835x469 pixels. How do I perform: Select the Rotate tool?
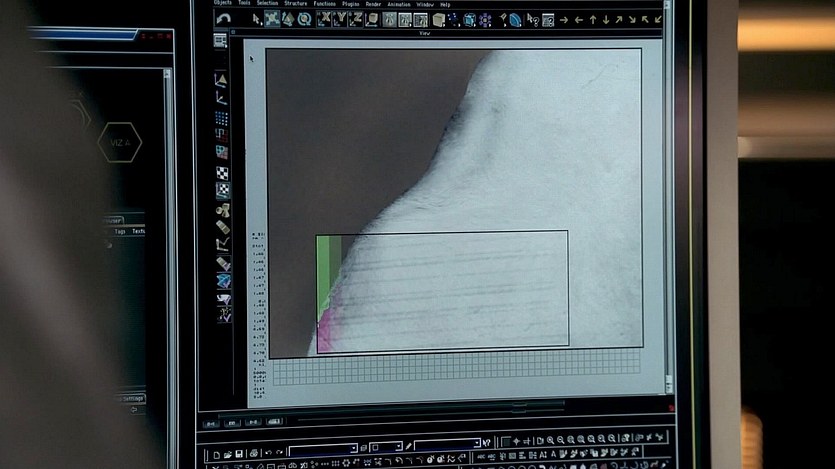[304, 20]
